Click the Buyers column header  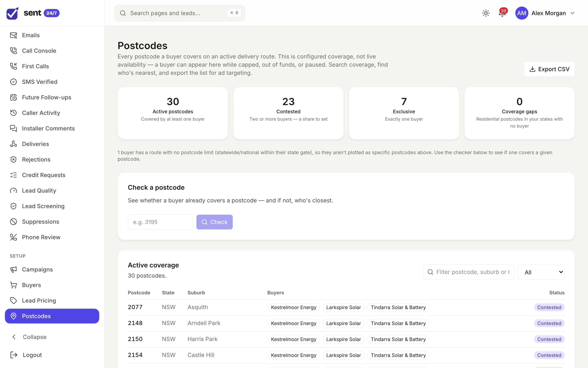click(276, 293)
